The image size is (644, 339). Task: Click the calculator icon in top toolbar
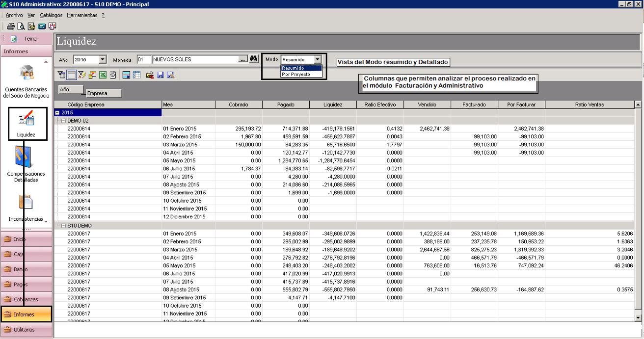(42, 26)
